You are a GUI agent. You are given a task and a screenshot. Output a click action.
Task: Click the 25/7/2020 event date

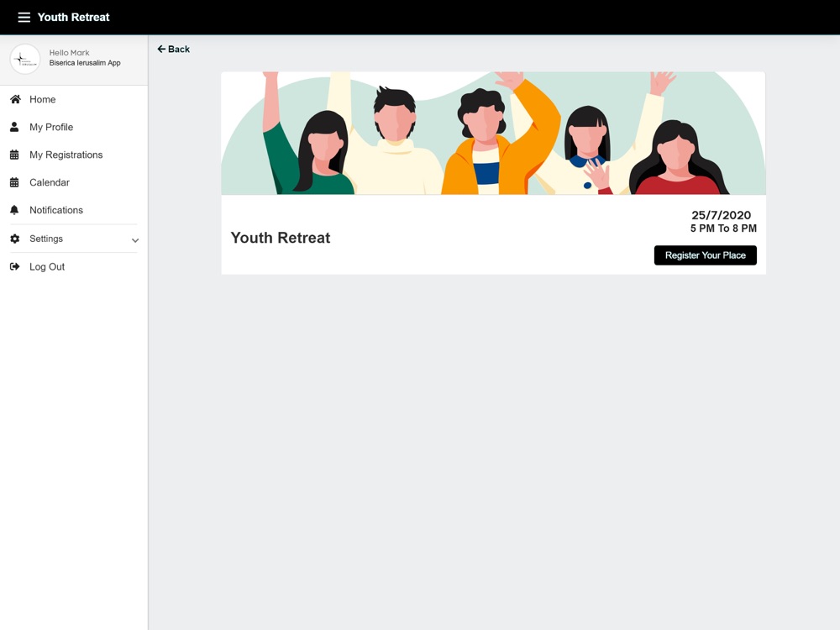click(721, 215)
